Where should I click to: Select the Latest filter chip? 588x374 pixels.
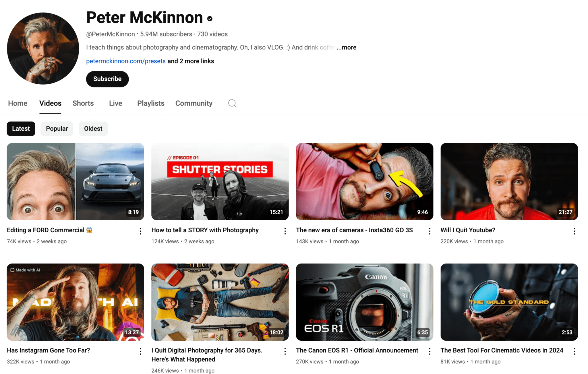[x=21, y=128]
